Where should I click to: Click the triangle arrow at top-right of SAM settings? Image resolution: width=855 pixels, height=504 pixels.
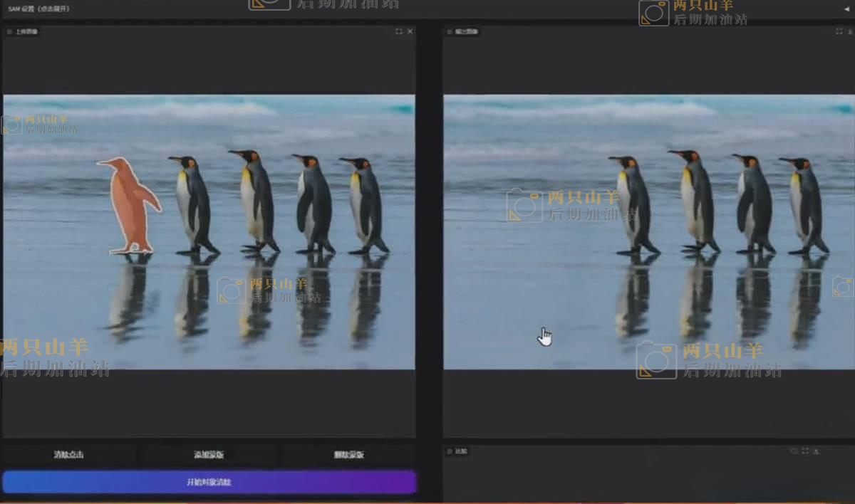coord(846,9)
